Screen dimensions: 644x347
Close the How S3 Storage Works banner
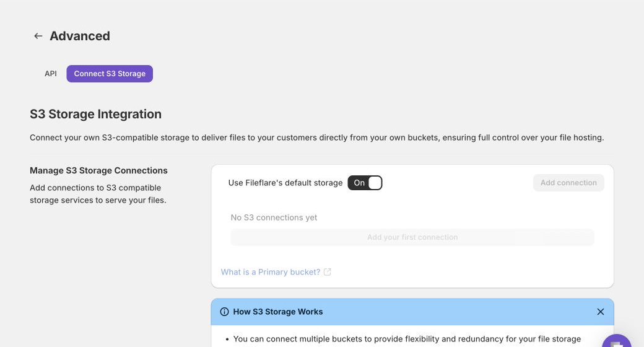tap(601, 312)
